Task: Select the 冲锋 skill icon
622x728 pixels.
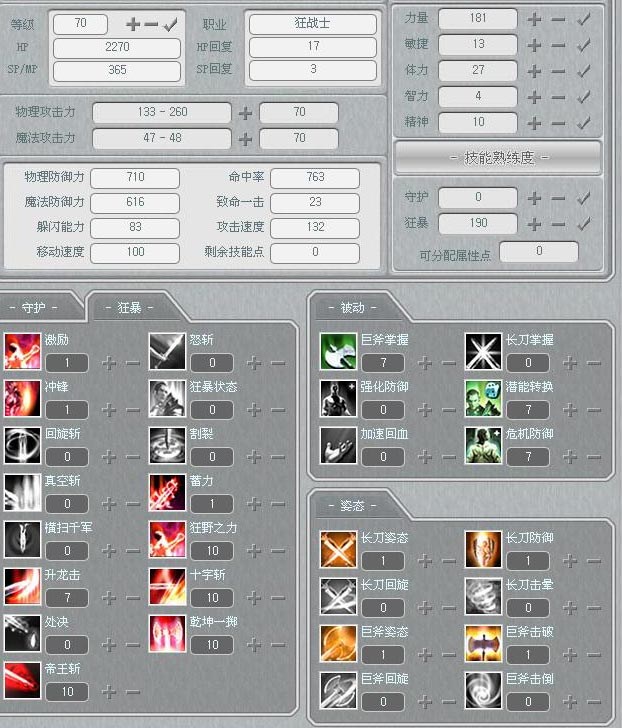Action: pyautogui.click(x=22, y=398)
